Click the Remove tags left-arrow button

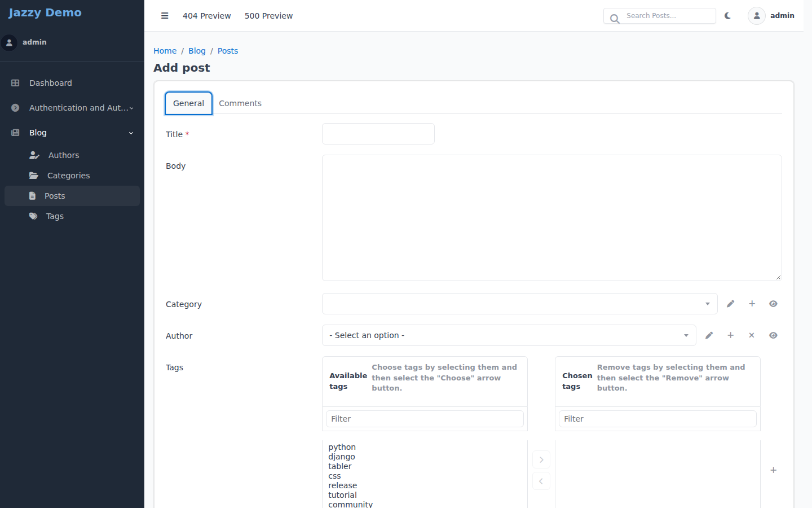coord(541,481)
